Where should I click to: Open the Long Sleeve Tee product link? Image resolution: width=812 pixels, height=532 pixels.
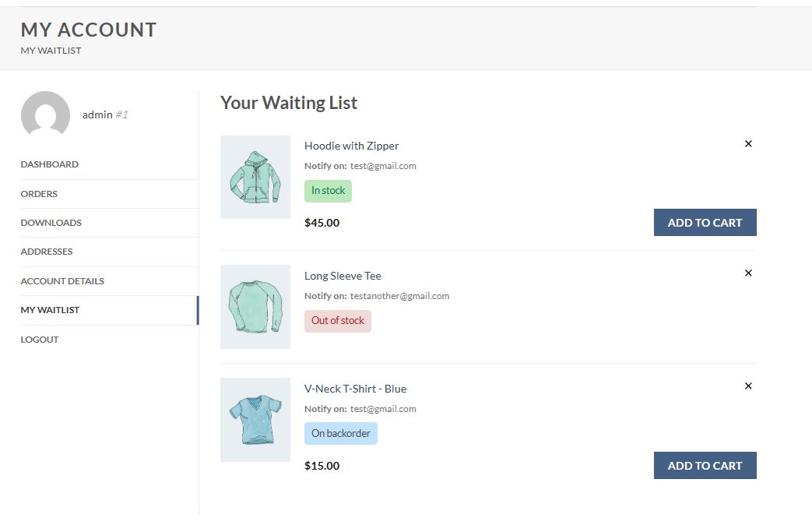click(x=343, y=276)
